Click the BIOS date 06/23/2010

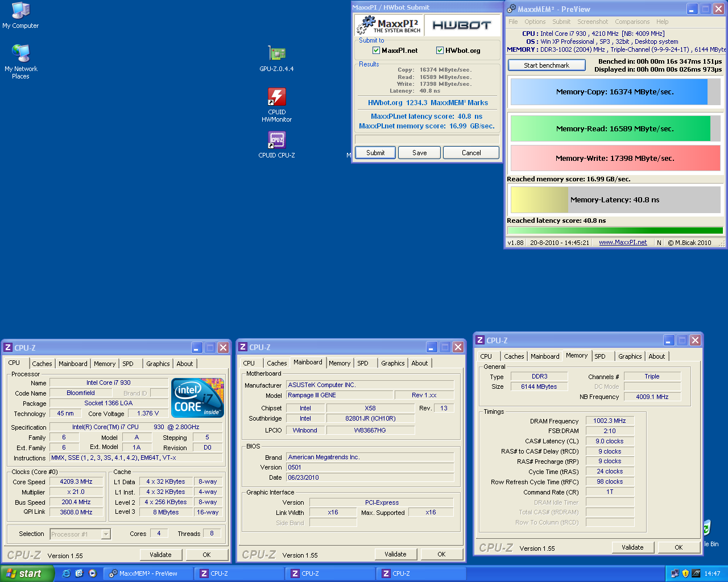point(370,477)
